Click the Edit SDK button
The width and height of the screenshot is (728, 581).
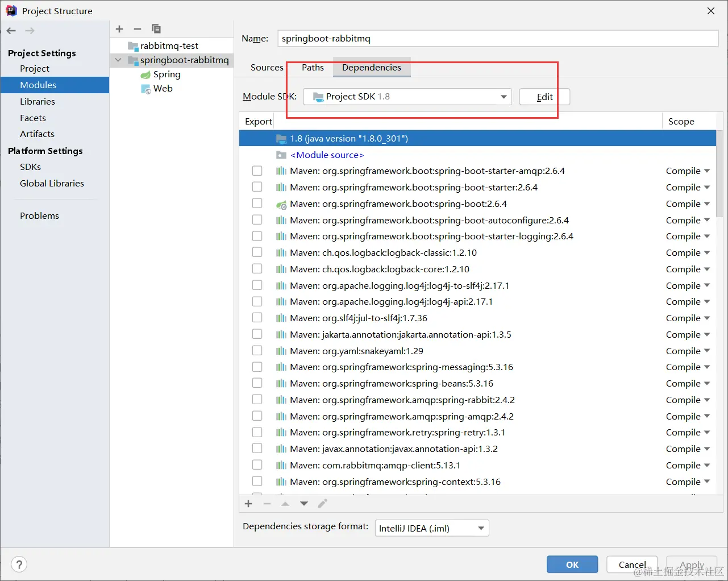pyautogui.click(x=544, y=97)
